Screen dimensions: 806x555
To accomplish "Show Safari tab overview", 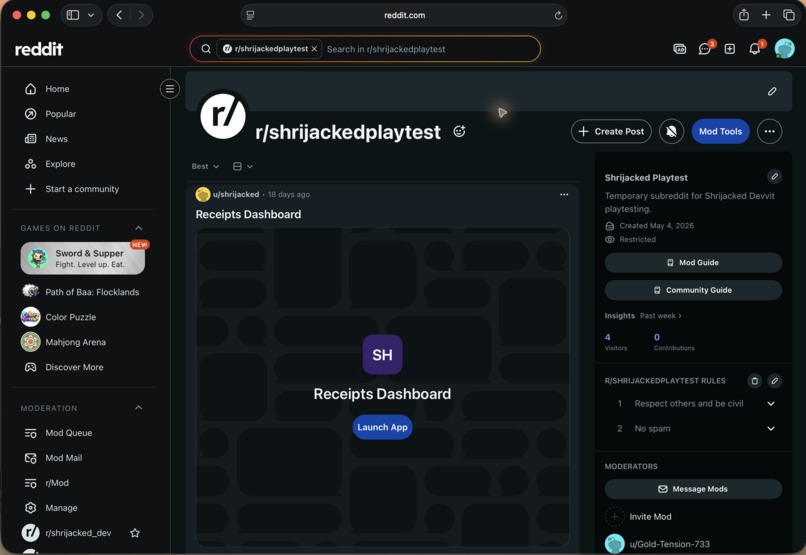I will click(789, 15).
